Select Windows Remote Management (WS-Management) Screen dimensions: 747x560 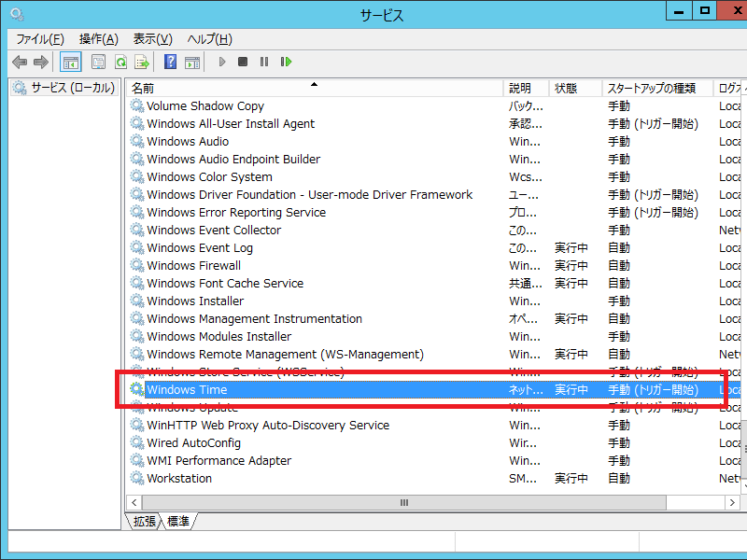click(x=285, y=355)
